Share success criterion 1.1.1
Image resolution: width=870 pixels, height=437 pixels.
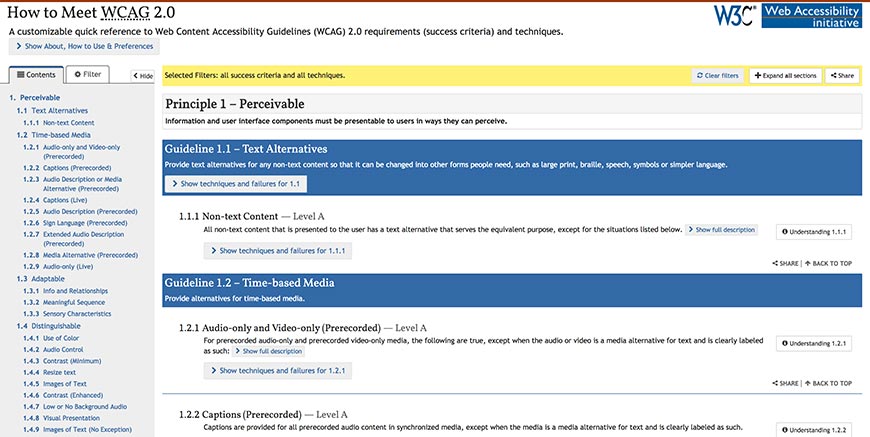(x=786, y=263)
